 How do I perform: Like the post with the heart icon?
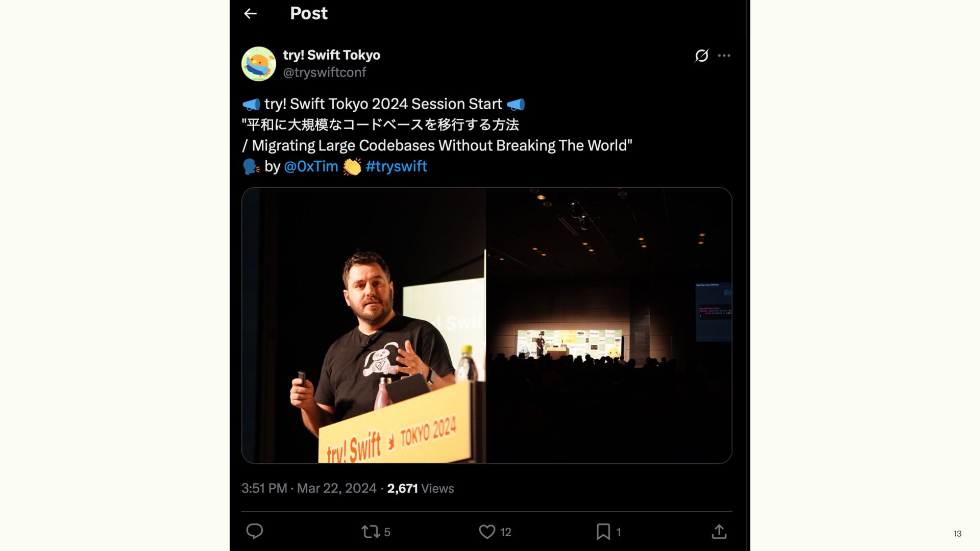(487, 532)
